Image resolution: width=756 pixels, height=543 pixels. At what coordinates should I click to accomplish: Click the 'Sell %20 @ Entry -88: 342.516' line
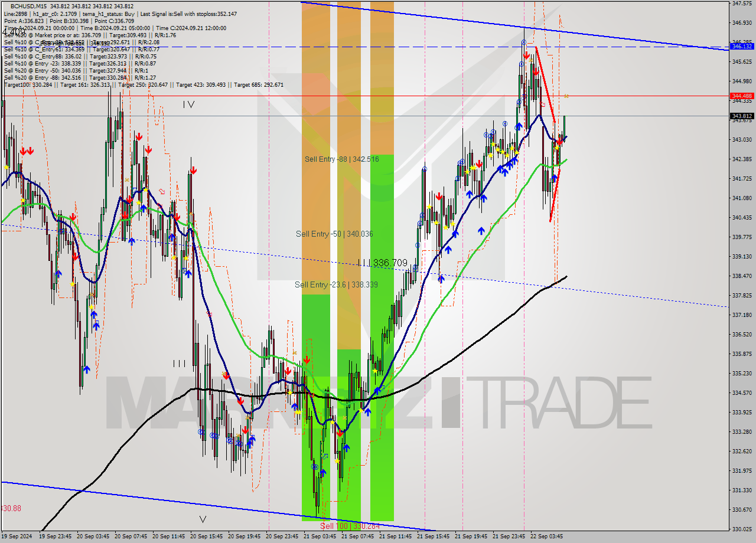(x=80, y=78)
